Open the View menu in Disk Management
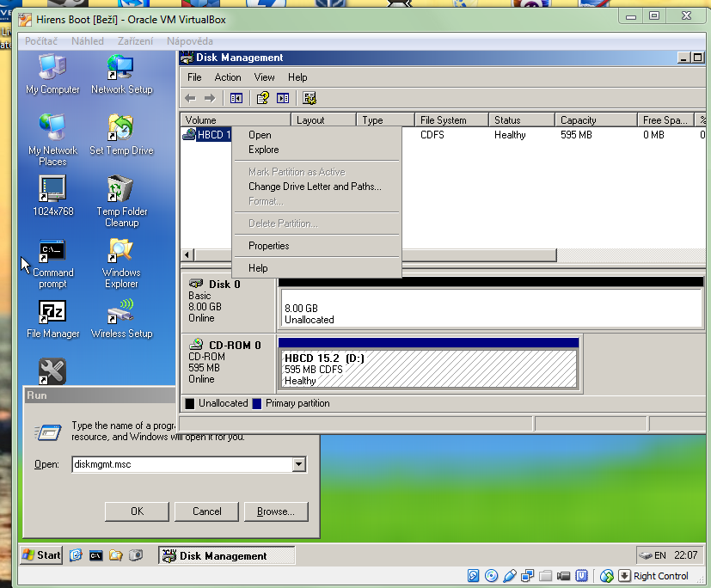Image resolution: width=711 pixels, height=588 pixels. [x=264, y=77]
